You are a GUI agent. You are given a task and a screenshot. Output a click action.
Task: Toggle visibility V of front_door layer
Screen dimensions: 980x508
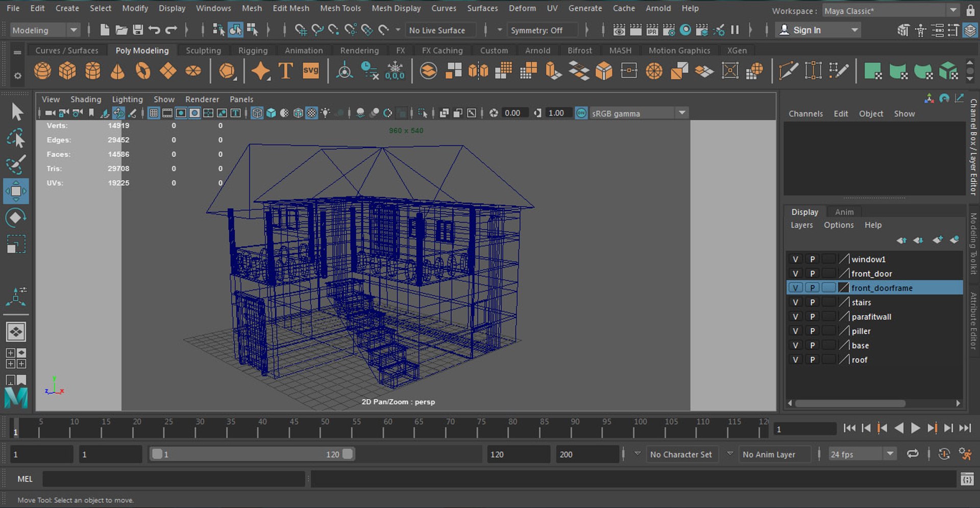(795, 274)
